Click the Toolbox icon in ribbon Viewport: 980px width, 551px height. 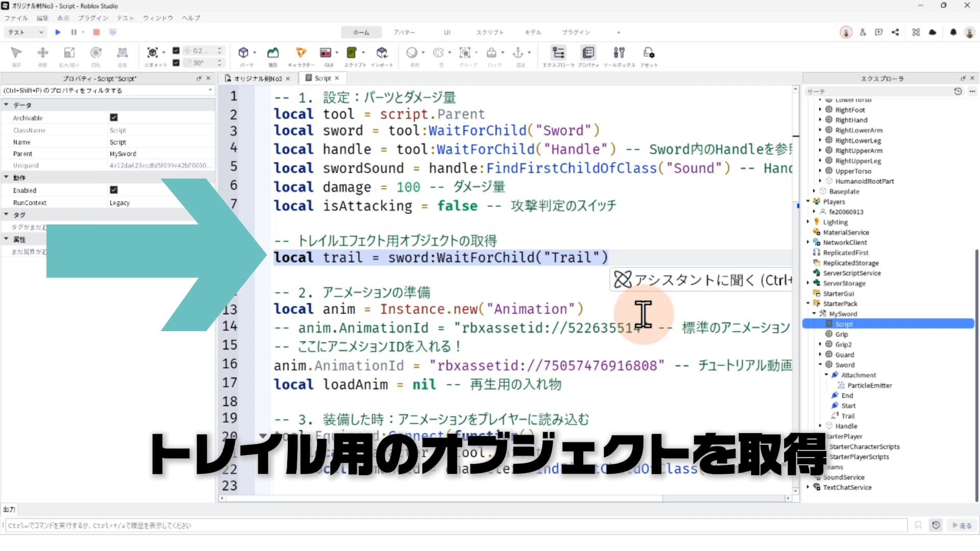point(619,53)
